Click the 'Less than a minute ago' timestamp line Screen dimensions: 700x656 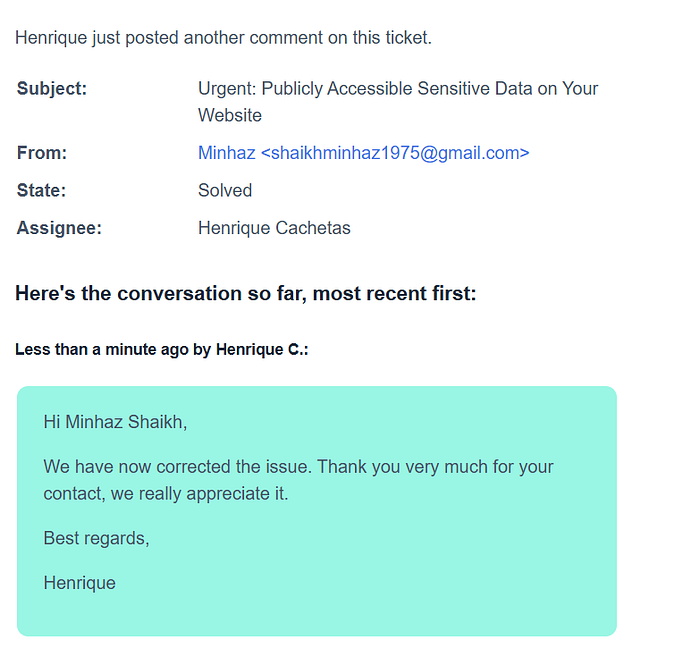point(162,350)
